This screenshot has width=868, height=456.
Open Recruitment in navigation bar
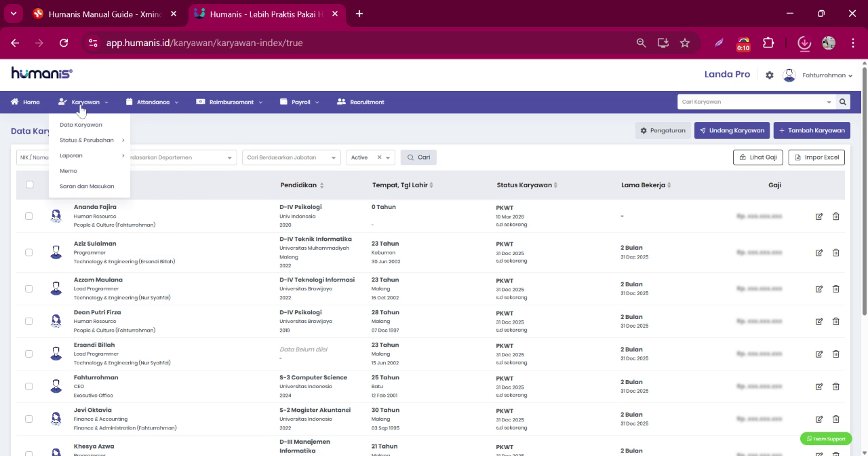click(361, 102)
